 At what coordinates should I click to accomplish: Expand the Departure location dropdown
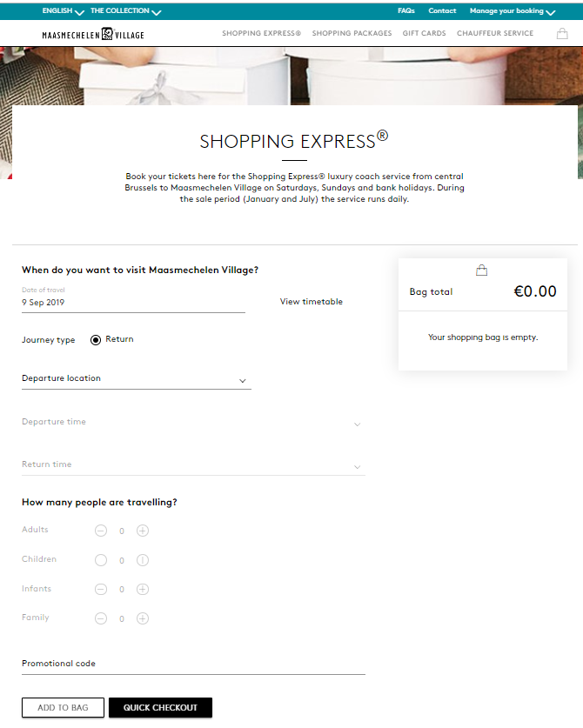click(136, 379)
